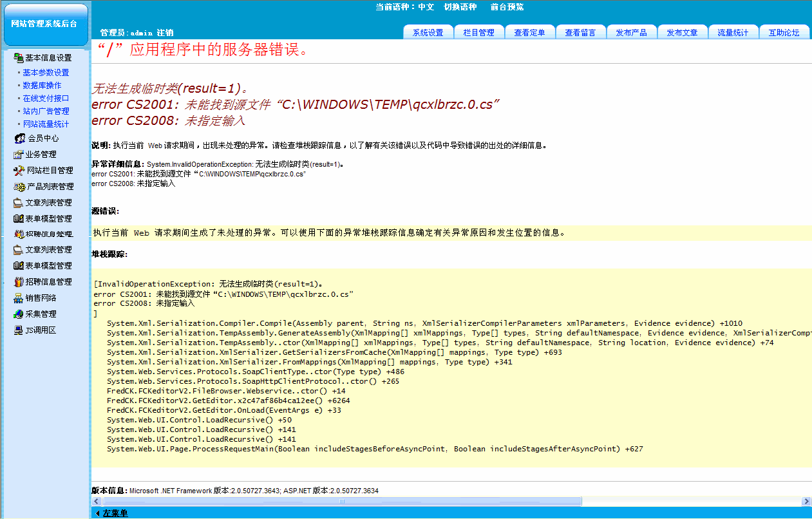
Task: Click the 切换语种 language switch link
Action: point(460,7)
